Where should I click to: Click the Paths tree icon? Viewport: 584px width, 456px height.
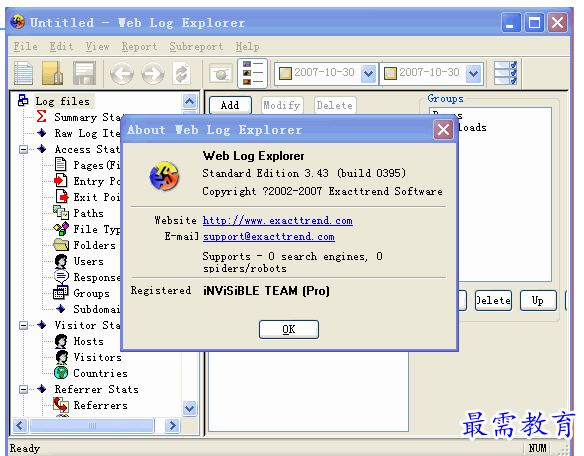click(x=61, y=212)
